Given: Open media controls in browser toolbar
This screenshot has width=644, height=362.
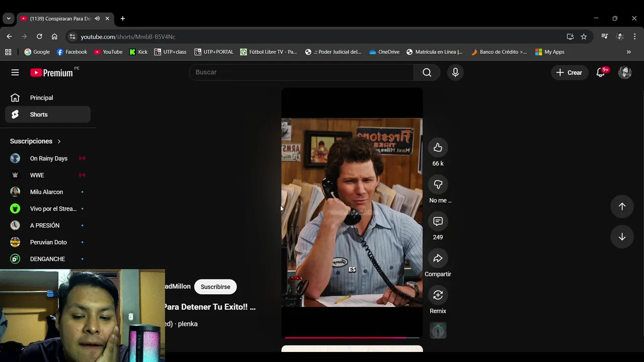Looking at the screenshot, I should (x=605, y=36).
